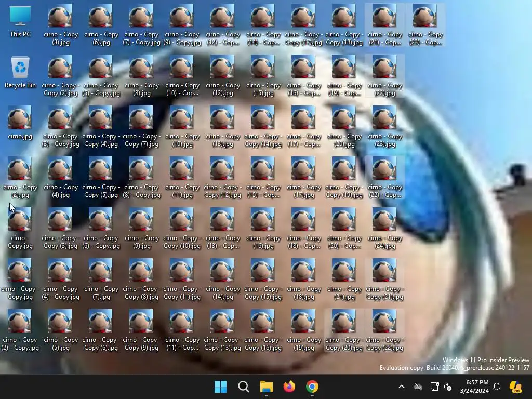The width and height of the screenshot is (532, 399).
Task: Select cirno - Copy (9) - Copy.jpg file
Action: (182, 24)
